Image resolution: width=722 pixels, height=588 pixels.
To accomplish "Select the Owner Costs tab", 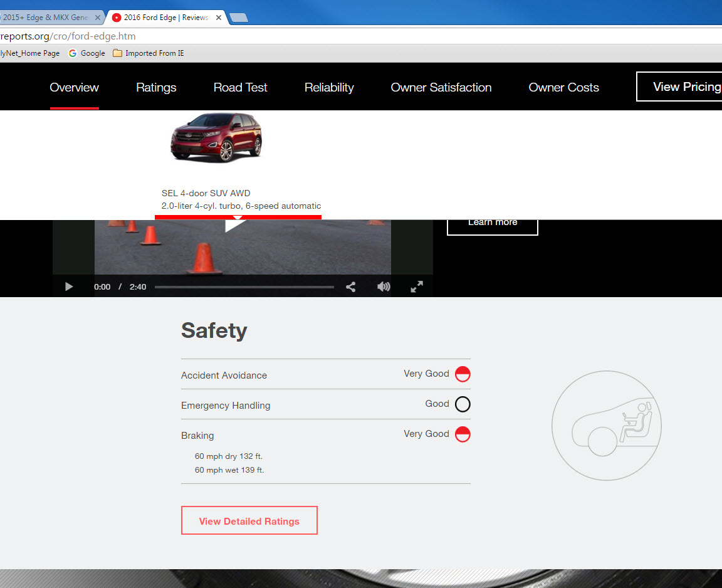I will pos(563,88).
